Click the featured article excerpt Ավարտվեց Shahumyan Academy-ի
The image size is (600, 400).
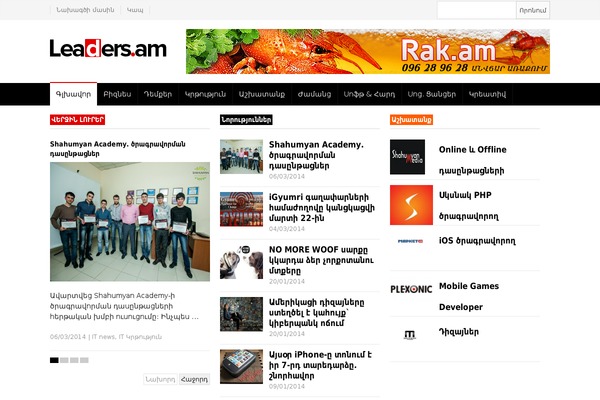pyautogui.click(x=124, y=306)
